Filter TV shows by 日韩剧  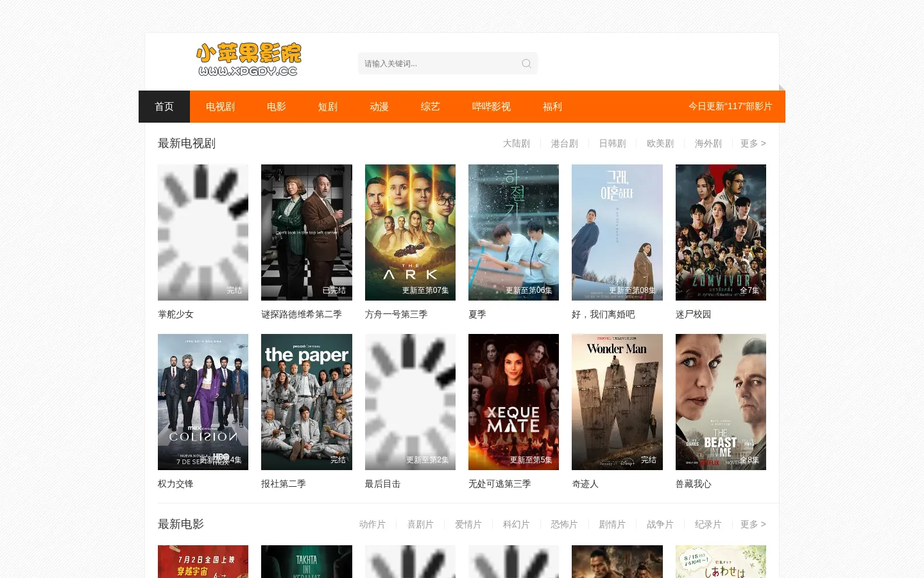[x=613, y=143]
